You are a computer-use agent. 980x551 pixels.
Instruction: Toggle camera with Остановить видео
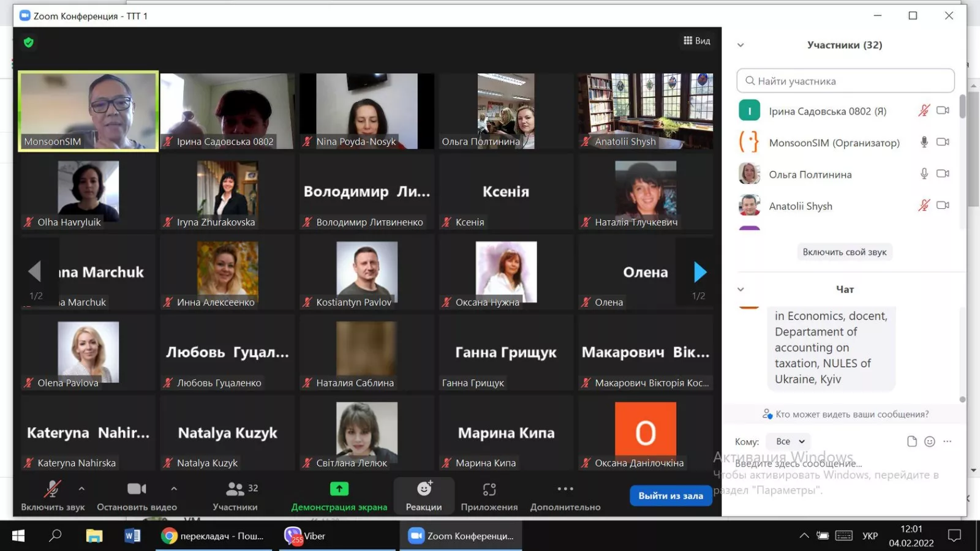[x=137, y=495]
